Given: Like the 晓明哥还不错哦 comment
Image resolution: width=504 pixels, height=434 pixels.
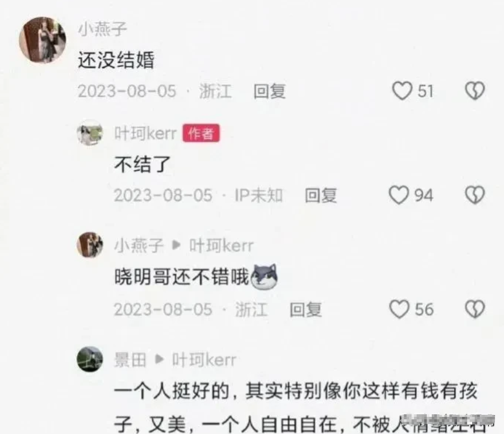Looking at the screenshot, I should click(399, 309).
